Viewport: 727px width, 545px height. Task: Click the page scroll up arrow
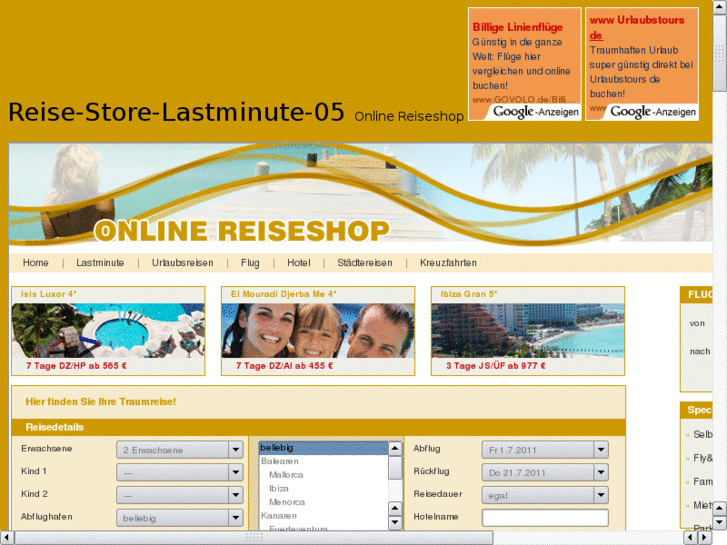[x=720, y=7]
